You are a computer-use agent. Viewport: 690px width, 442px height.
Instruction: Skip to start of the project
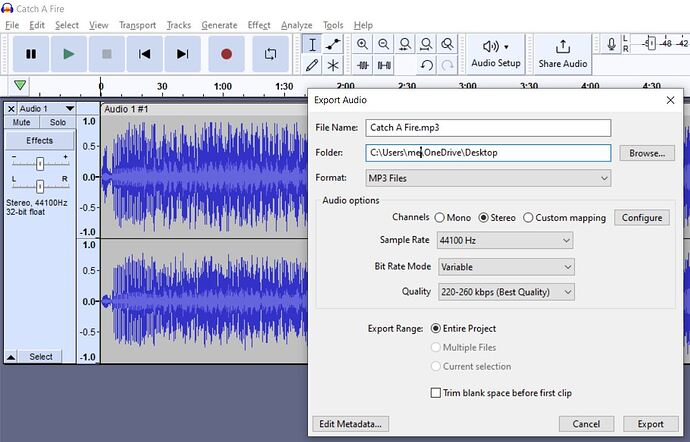tap(144, 54)
